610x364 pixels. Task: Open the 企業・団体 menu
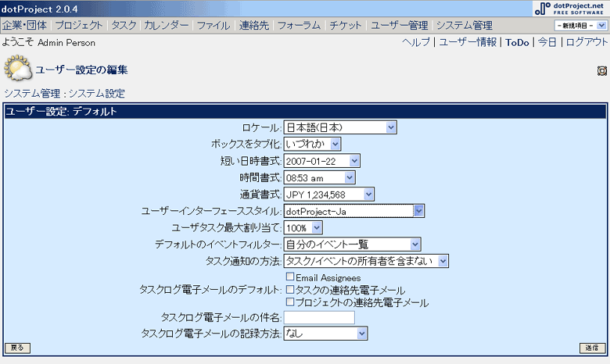click(24, 25)
